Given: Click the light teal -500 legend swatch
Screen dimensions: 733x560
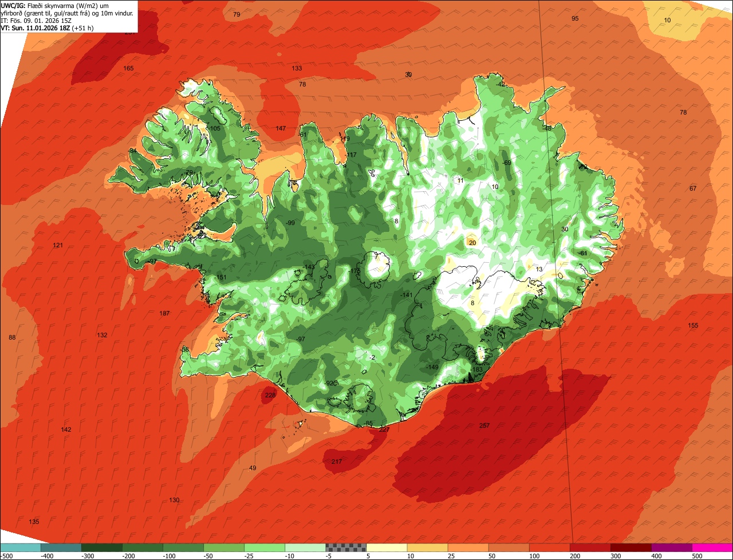Looking at the screenshot, I should 21,547.
